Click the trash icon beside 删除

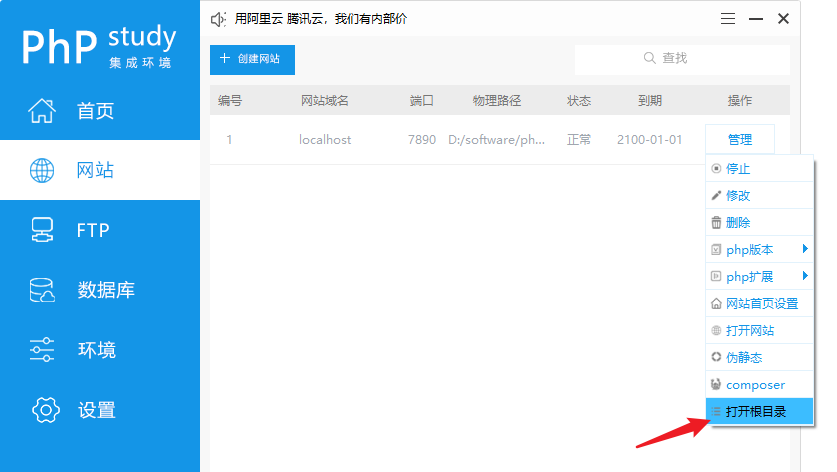tap(716, 223)
